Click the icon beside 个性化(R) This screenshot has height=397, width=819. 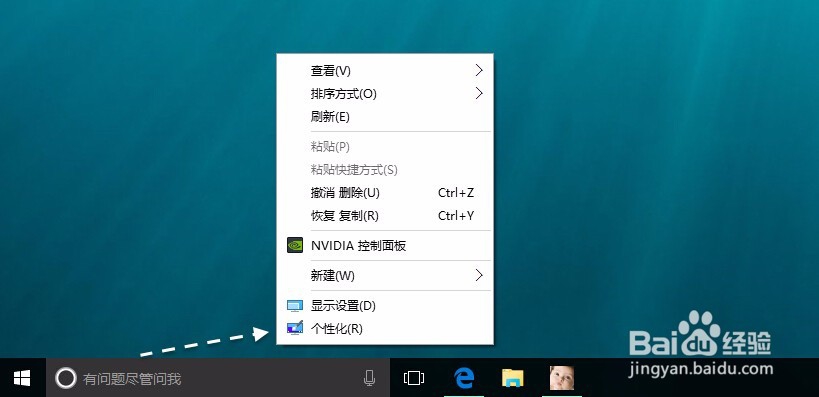pyautogui.click(x=295, y=328)
